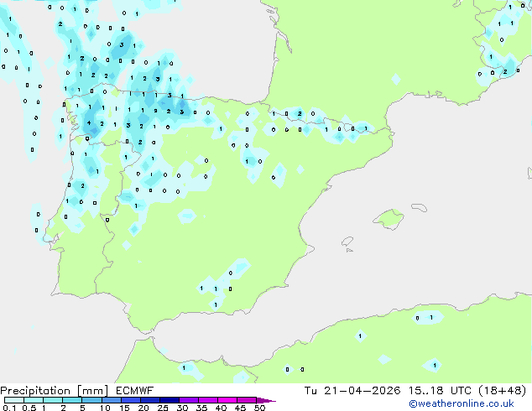Click the 20–25 mm legend color band
The height and width of the screenshot is (411, 532).
click(150, 400)
